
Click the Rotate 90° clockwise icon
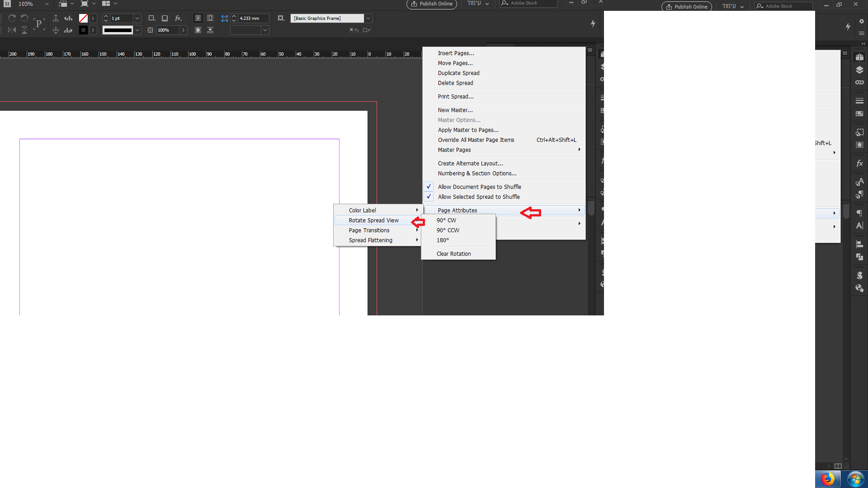click(x=12, y=19)
